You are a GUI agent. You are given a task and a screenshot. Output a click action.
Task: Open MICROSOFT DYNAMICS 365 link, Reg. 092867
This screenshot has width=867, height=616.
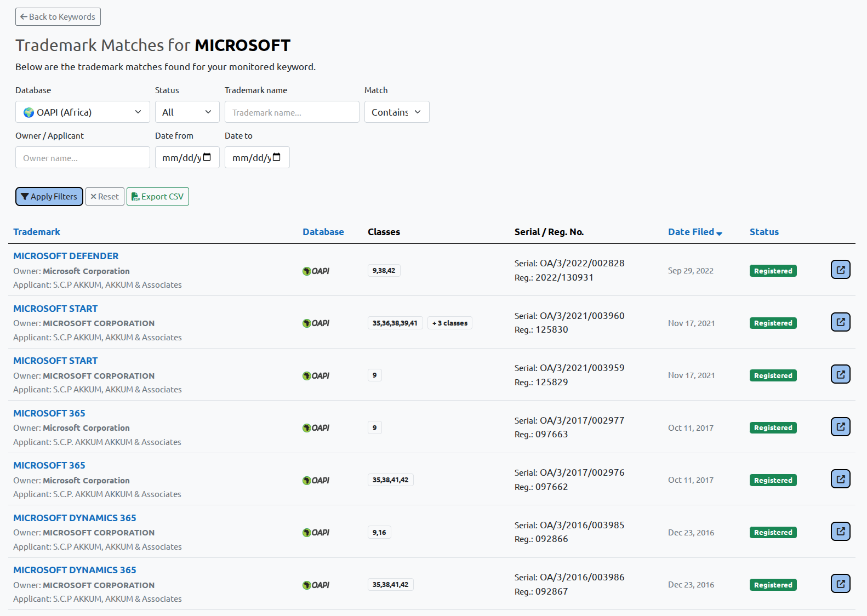pyautogui.click(x=75, y=570)
